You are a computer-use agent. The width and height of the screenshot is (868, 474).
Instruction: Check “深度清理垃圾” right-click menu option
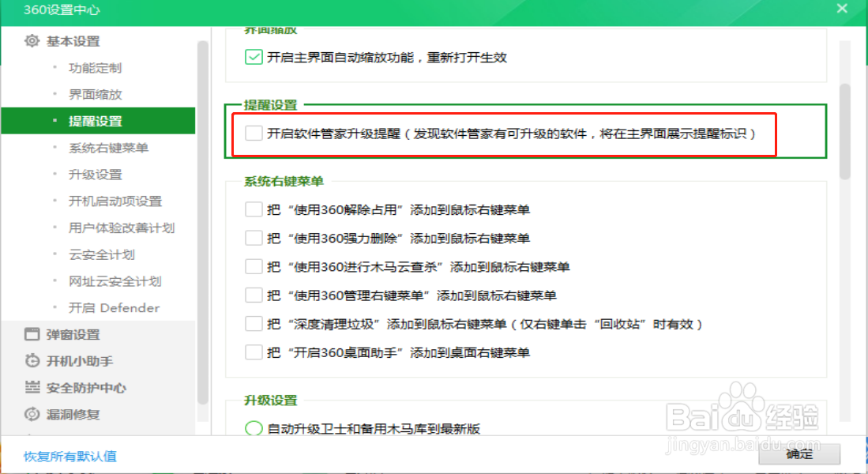pyautogui.click(x=254, y=323)
